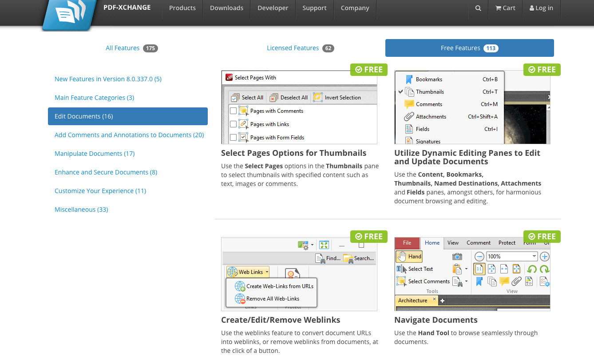Click the Snapshot camera icon in Navigate Documents screenshot

457,257
